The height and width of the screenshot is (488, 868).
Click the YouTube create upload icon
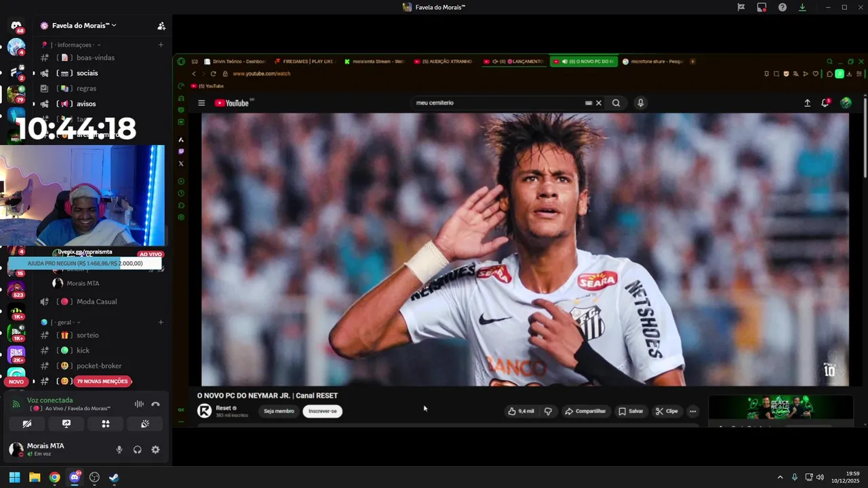pos(808,103)
